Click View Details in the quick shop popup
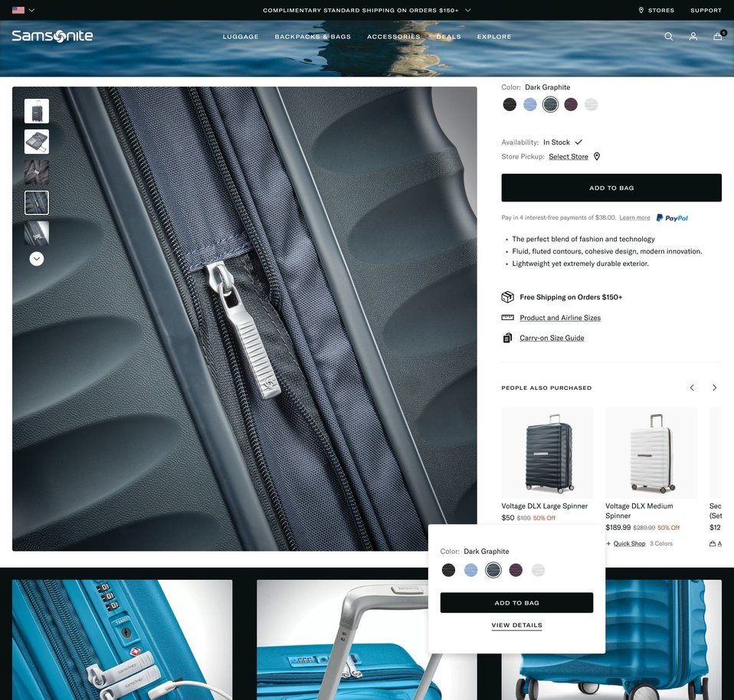 pos(516,625)
